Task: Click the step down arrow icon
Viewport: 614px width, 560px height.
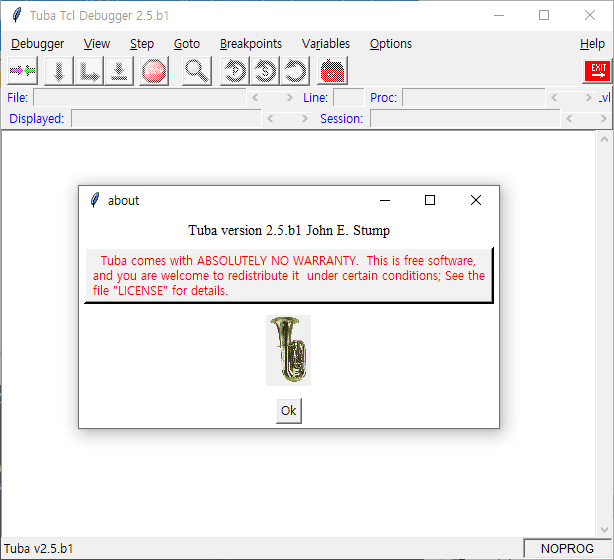Action: pos(59,71)
